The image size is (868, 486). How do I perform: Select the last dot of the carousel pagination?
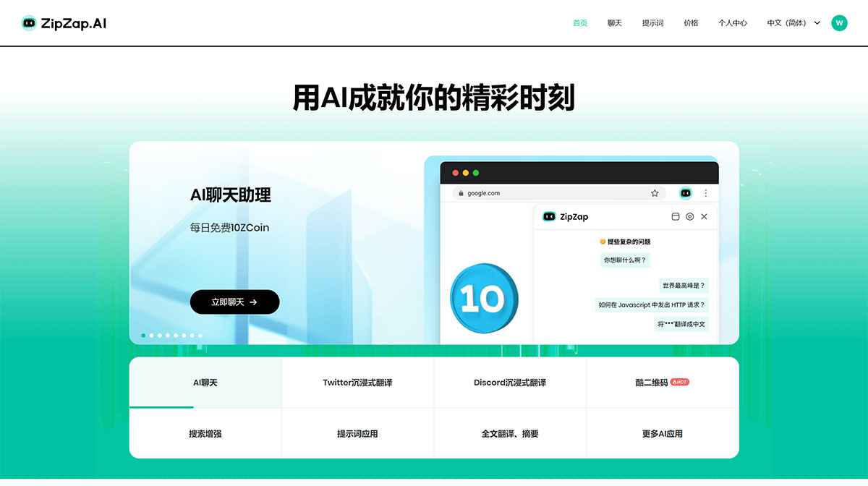click(200, 335)
